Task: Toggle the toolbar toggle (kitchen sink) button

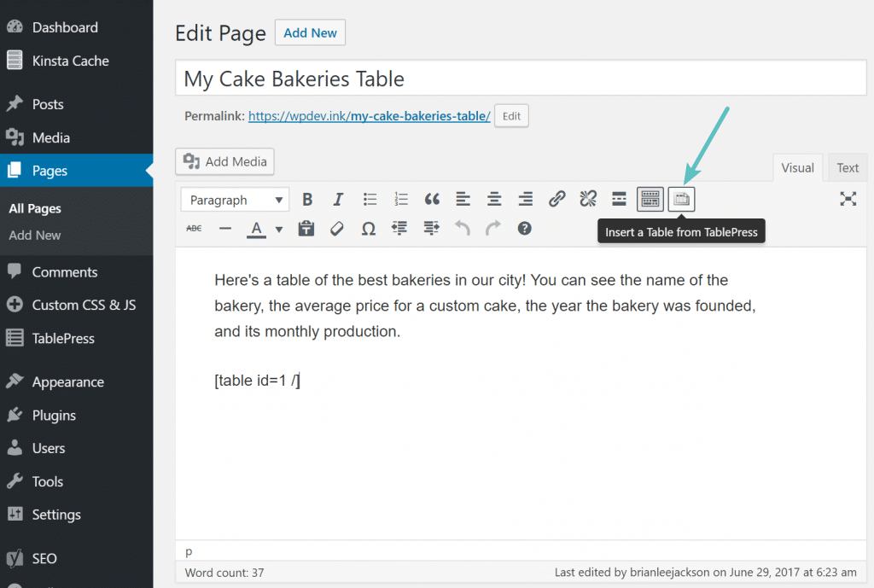Action: click(650, 200)
